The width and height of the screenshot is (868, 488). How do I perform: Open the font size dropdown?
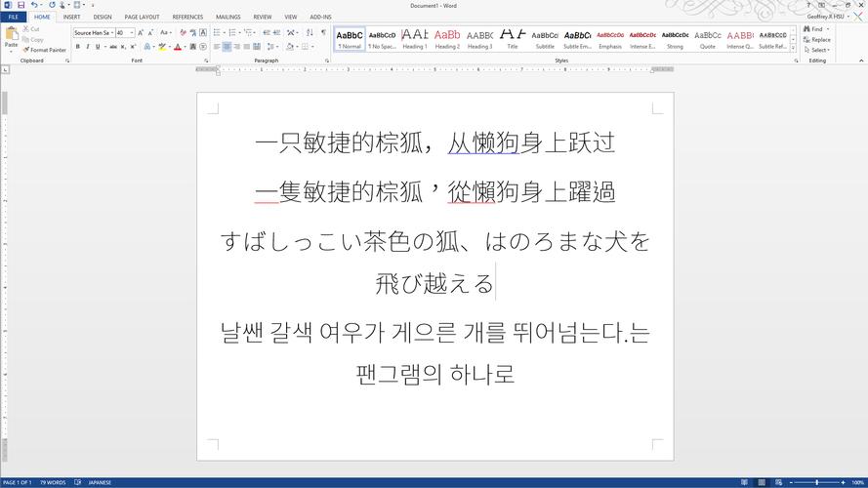[x=132, y=33]
